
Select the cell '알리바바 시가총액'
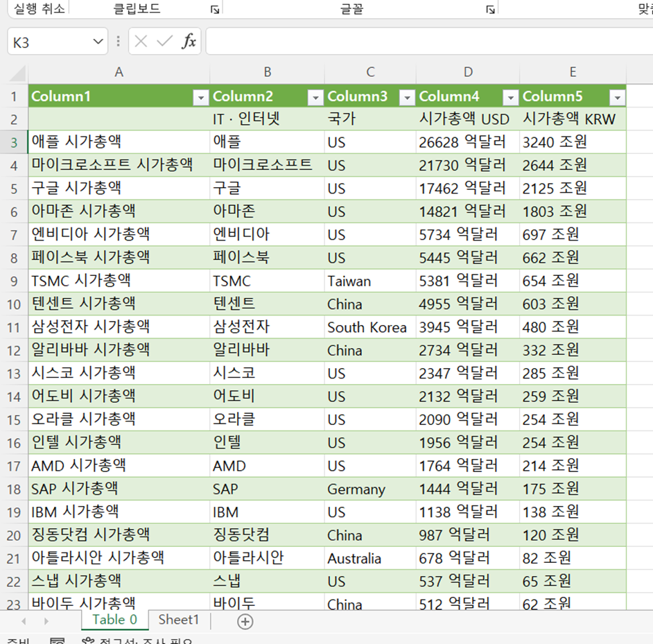point(119,350)
